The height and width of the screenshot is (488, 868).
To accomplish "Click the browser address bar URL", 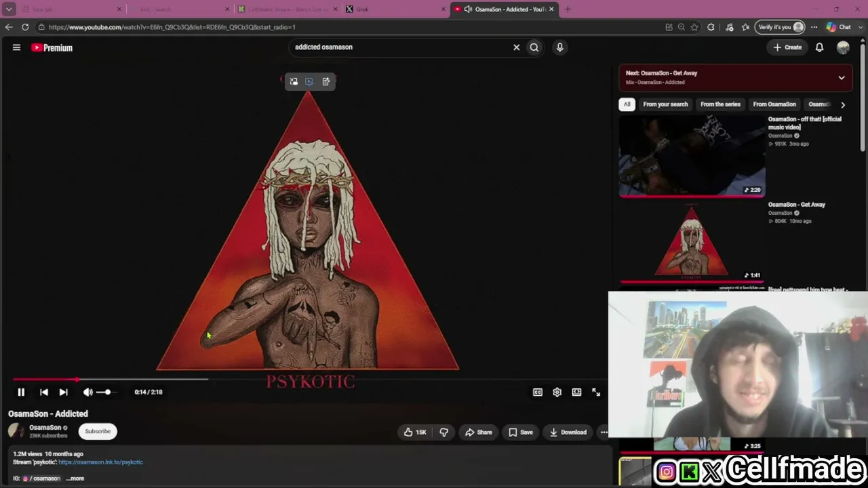I will 172,27.
